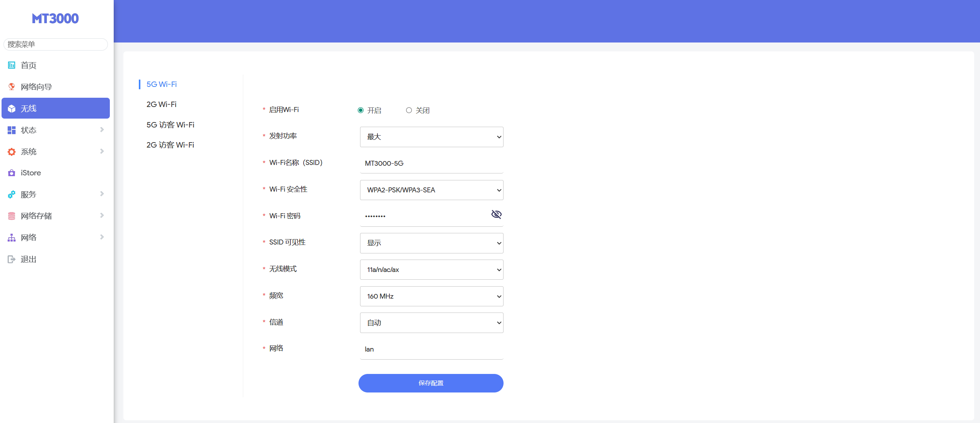Click the network wizard globe icon
Viewport: 980px width, 423px height.
pos(12,87)
